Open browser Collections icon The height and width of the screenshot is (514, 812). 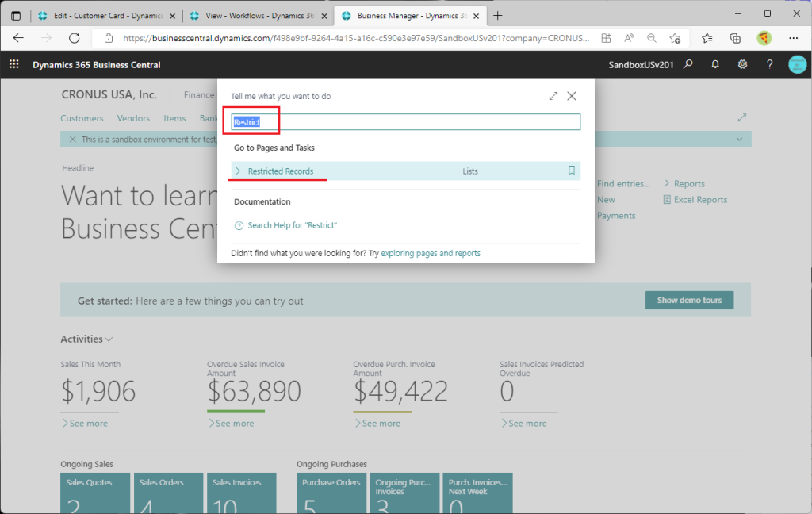click(x=735, y=38)
